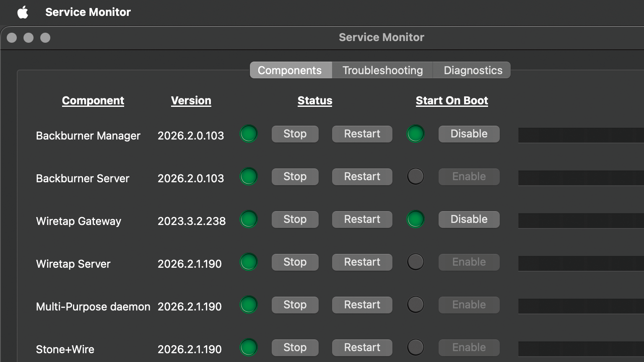This screenshot has height=362, width=644.
Task: Click Backburner Manager green status indicator
Action: [249, 134]
